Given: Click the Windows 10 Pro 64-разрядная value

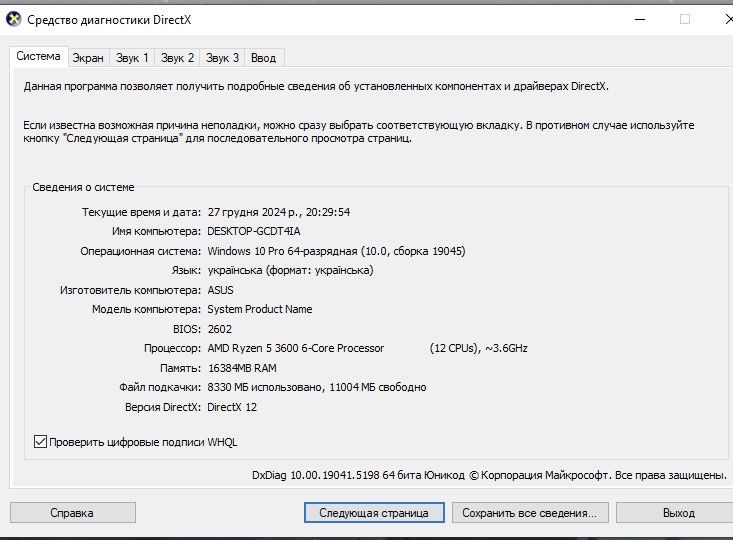Looking at the screenshot, I should click(x=336, y=251).
